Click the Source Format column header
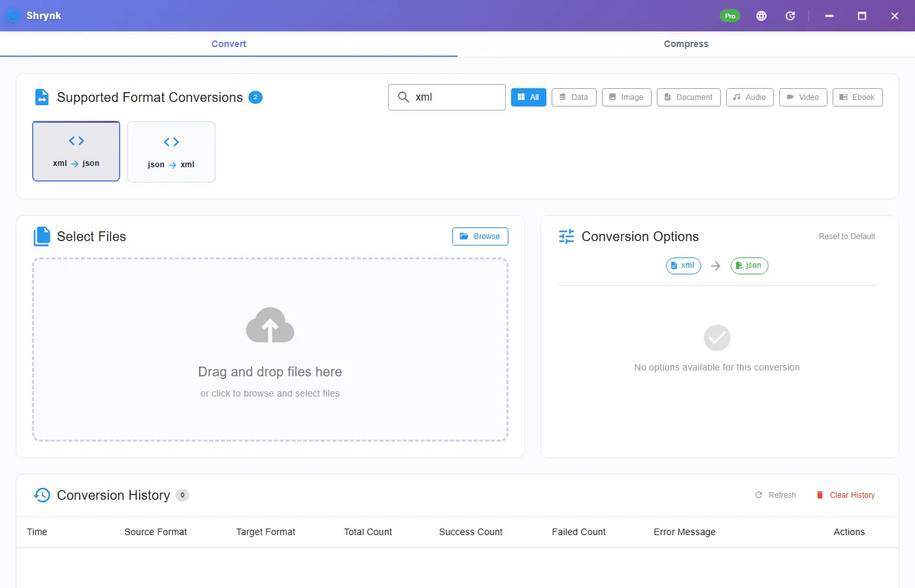Viewport: 915px width, 588px height. tap(156, 532)
